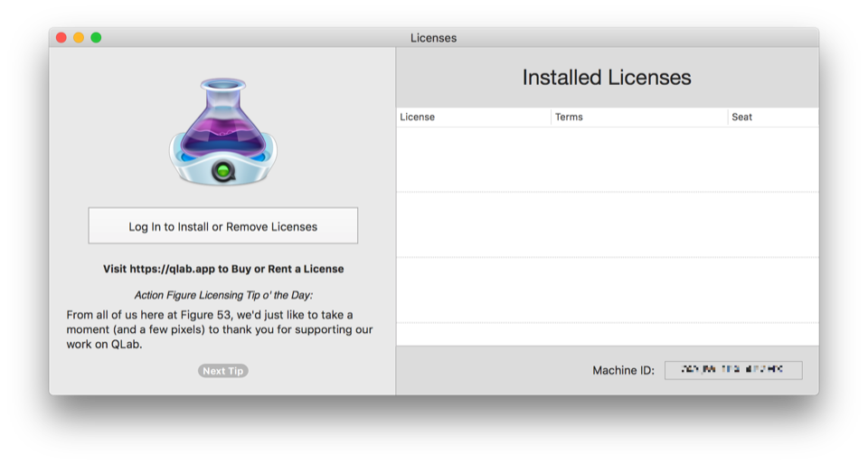Zoom the Licenses window with green button
Screen dimensions: 868x465
(96, 38)
